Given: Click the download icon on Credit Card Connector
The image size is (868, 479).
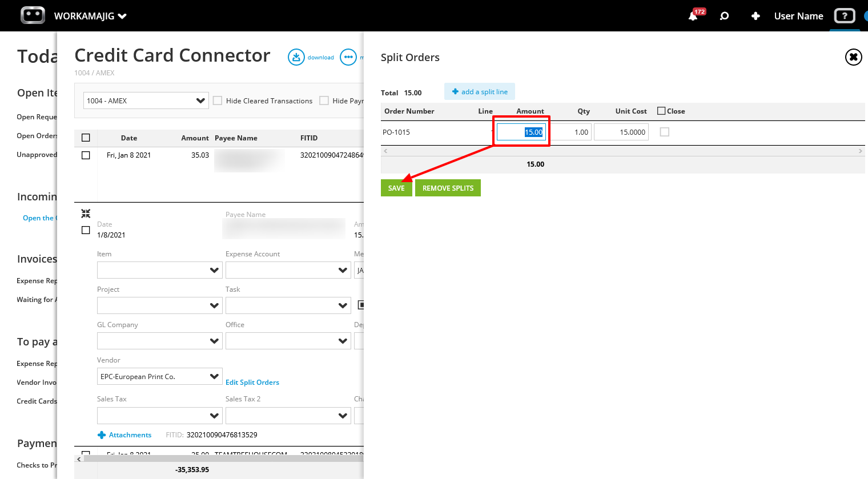Looking at the screenshot, I should 296,57.
